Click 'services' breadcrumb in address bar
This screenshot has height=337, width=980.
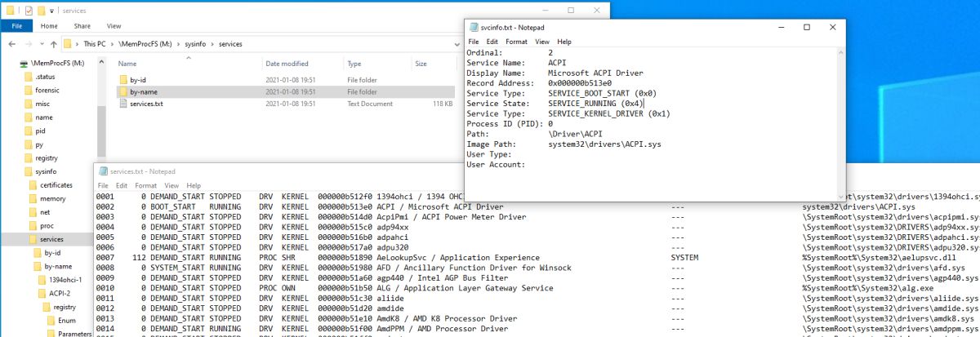coord(232,43)
